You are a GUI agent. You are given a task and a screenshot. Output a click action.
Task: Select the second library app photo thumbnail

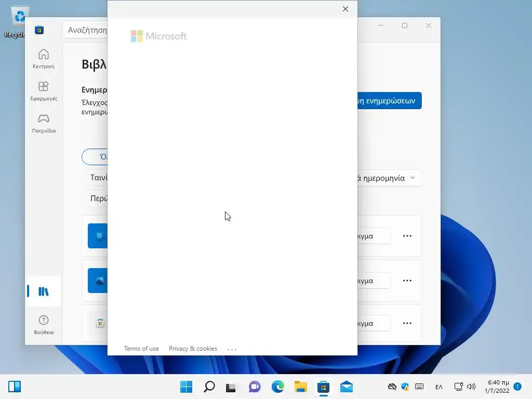[x=98, y=281]
